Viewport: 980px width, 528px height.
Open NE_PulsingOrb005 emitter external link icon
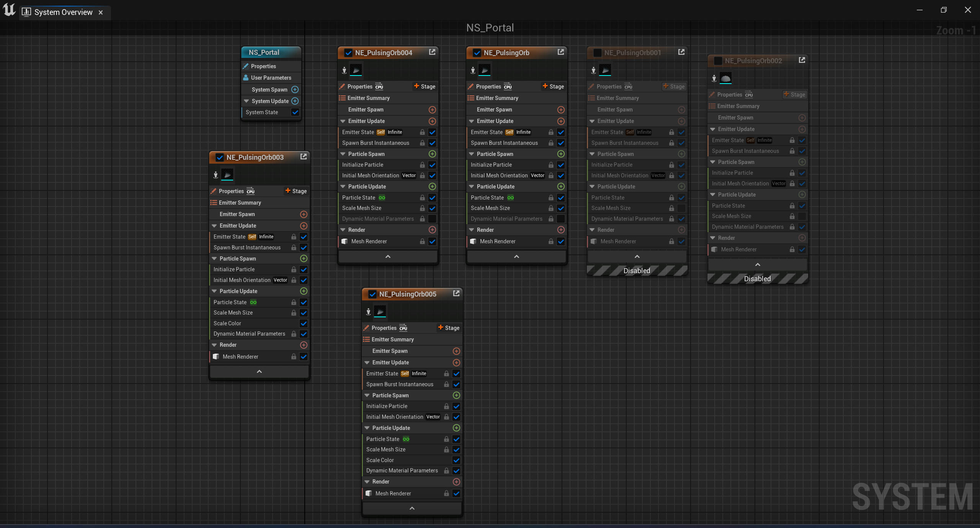(x=456, y=294)
